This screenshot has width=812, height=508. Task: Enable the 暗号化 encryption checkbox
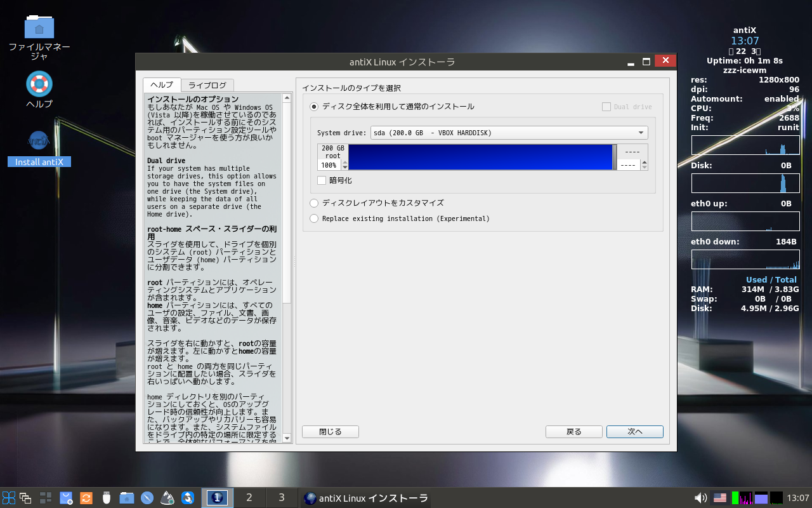pos(322,180)
